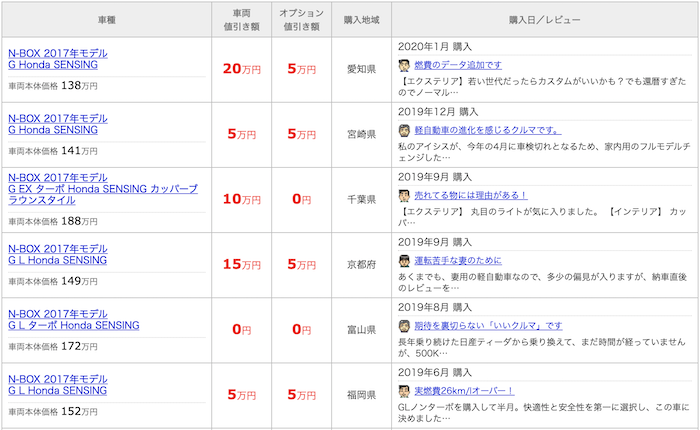Click the 購入地域 column header
Screen dimensions: 700x430
pyautogui.click(x=362, y=20)
